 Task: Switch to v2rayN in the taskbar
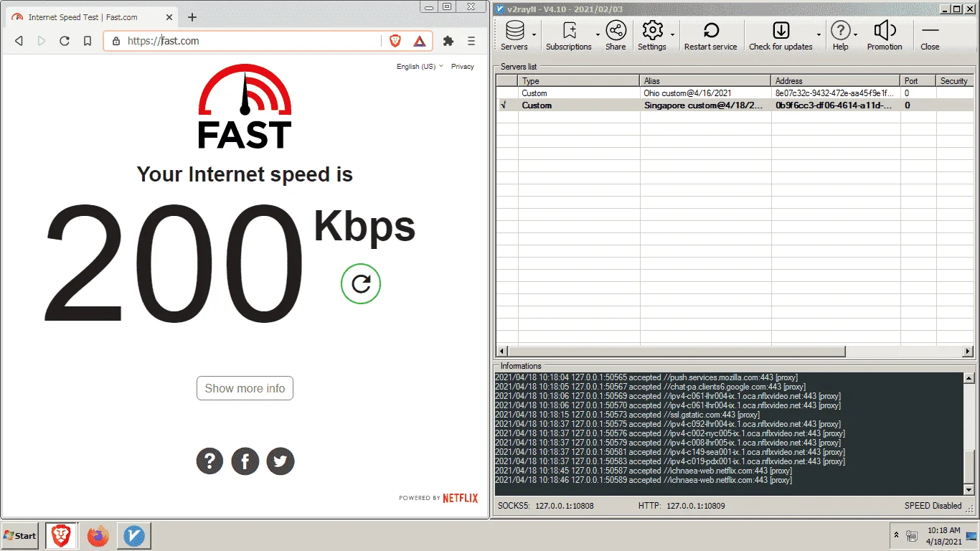point(133,536)
